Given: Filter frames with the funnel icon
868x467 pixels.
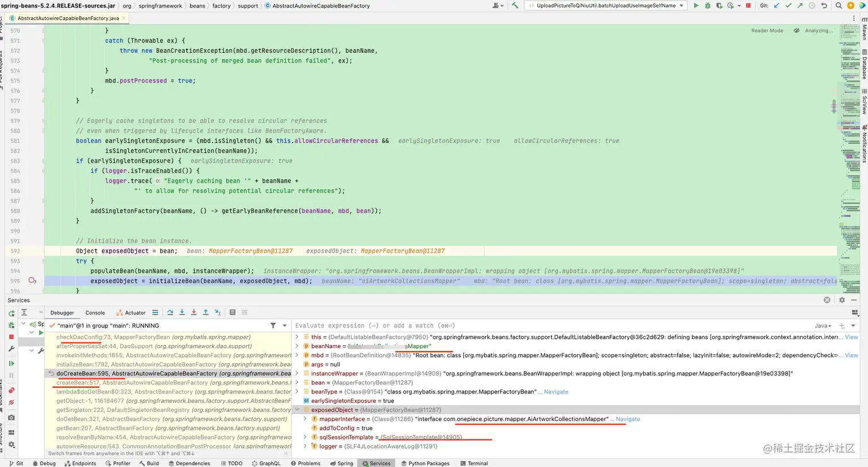Looking at the screenshot, I should (x=273, y=326).
